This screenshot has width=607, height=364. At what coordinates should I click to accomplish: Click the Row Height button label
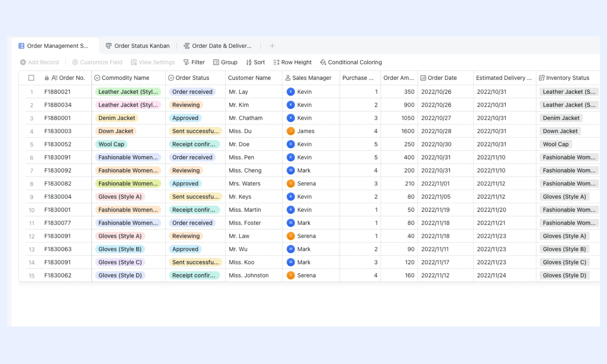296,62
